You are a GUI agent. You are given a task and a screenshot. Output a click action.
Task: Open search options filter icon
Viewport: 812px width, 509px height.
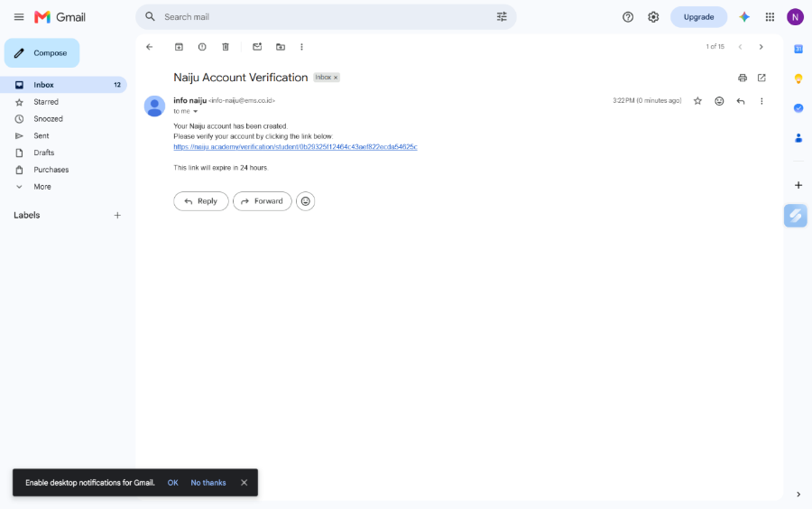[502, 16]
